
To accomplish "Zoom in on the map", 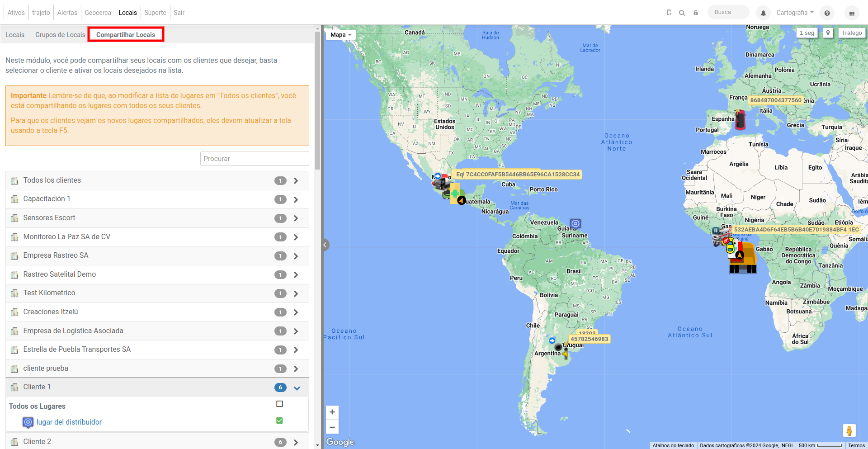I will coord(332,412).
